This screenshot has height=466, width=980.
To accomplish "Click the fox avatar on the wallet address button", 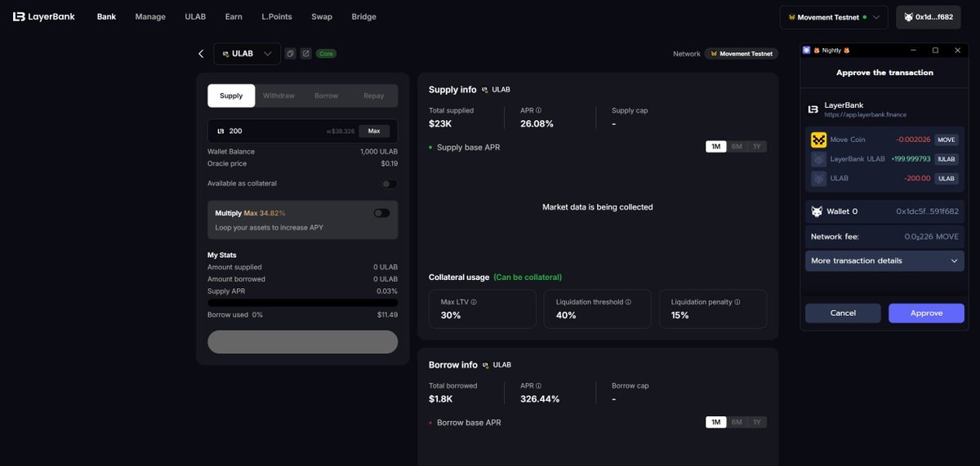I will (x=908, y=17).
